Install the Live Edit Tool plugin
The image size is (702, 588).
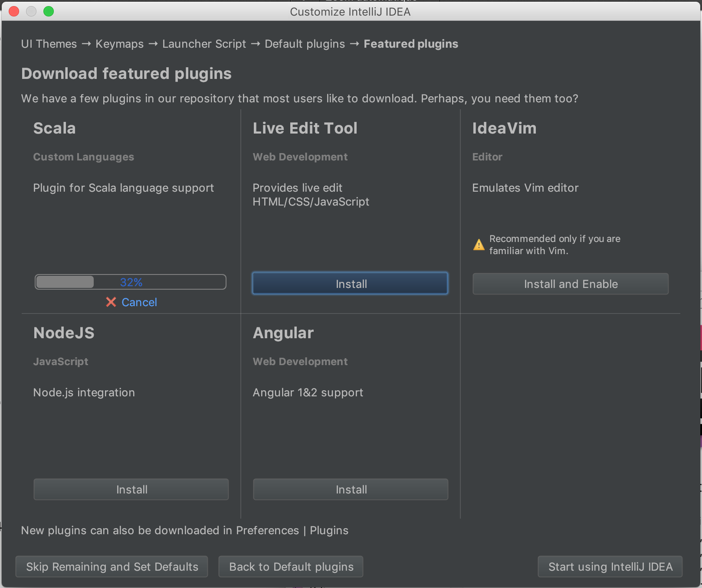pyautogui.click(x=350, y=284)
